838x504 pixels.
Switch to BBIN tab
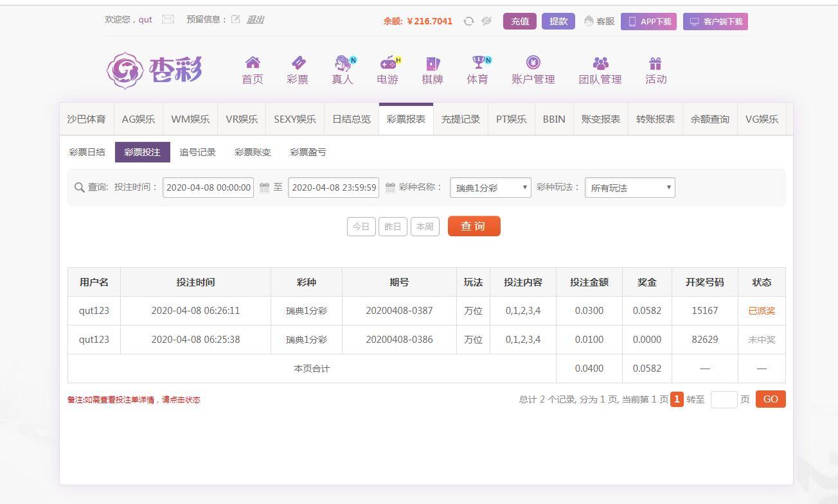coord(554,119)
